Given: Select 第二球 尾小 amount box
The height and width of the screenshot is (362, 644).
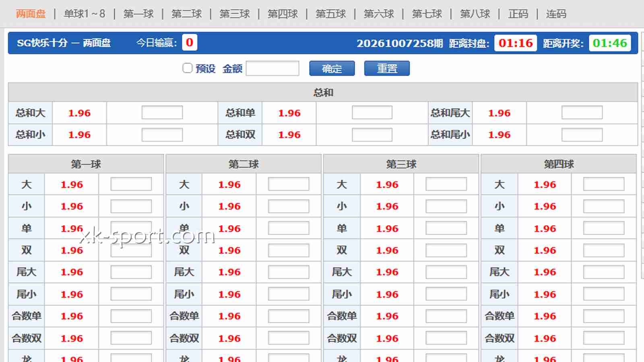Looking at the screenshot, I should coord(289,294).
